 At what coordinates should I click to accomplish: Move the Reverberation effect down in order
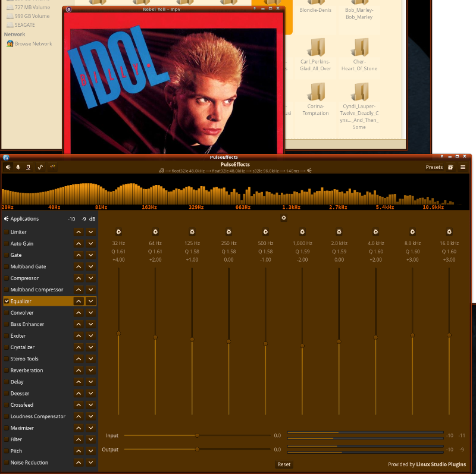90,371
